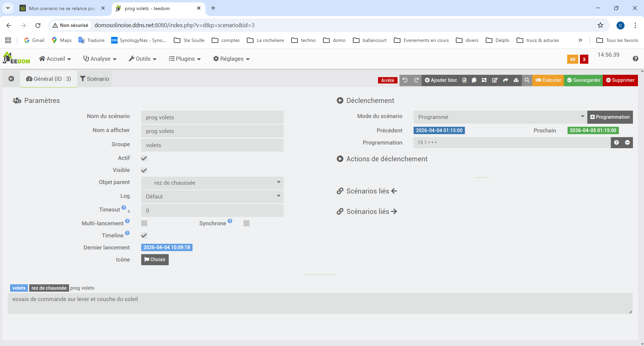Screen dimensions: 644x346
Task: Toggle the Actif checkbox
Action: point(144,158)
